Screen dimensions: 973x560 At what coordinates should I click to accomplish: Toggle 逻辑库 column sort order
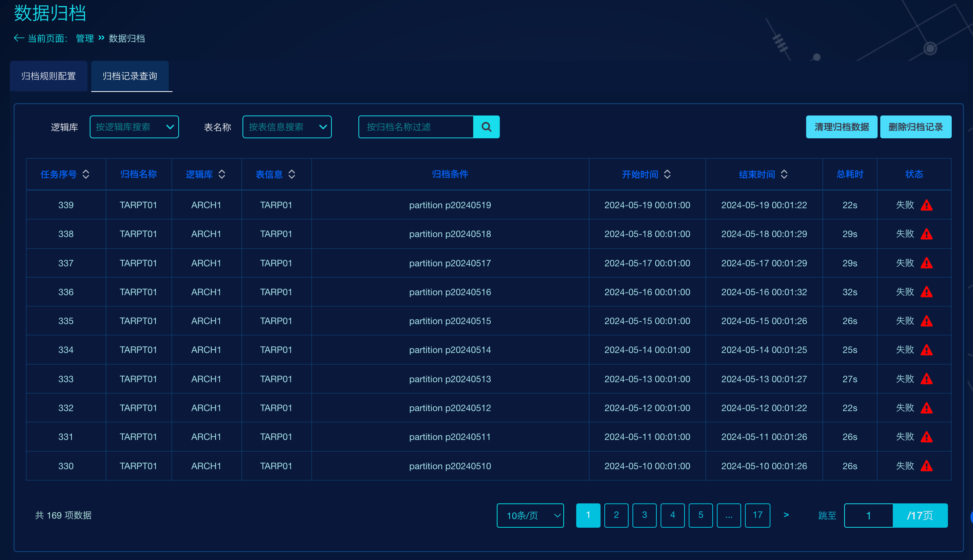pyautogui.click(x=222, y=174)
